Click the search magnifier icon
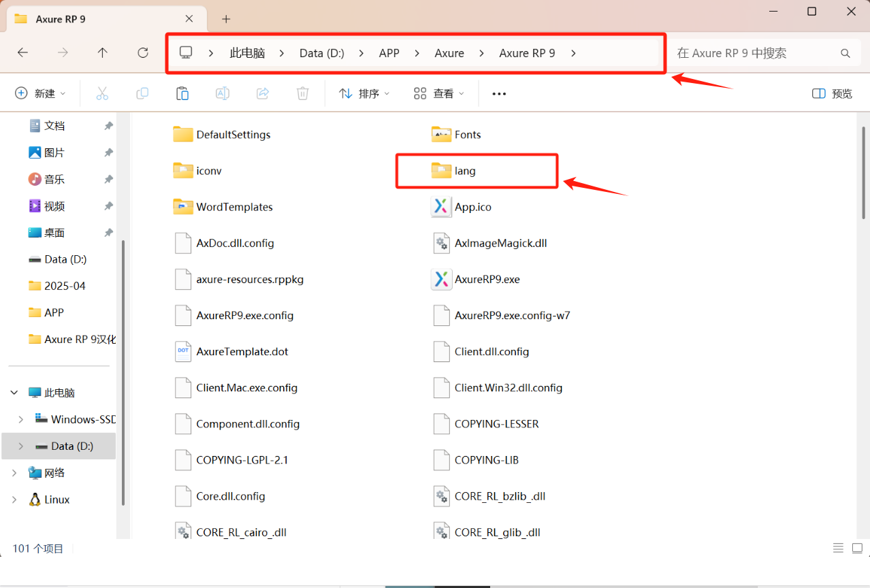Image resolution: width=870 pixels, height=588 pixels. click(x=845, y=53)
